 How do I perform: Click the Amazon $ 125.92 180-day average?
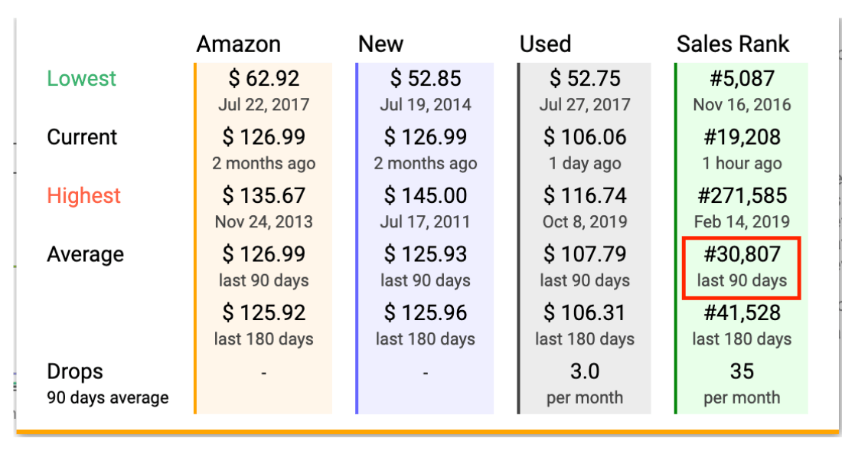pyautogui.click(x=264, y=325)
